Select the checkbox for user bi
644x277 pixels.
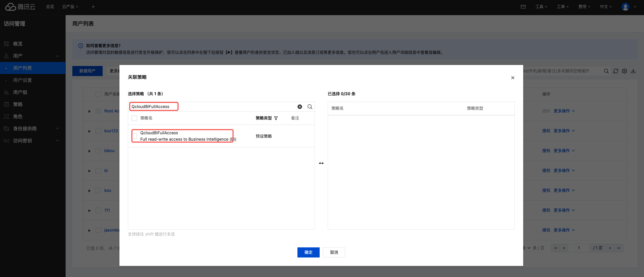tap(98, 171)
